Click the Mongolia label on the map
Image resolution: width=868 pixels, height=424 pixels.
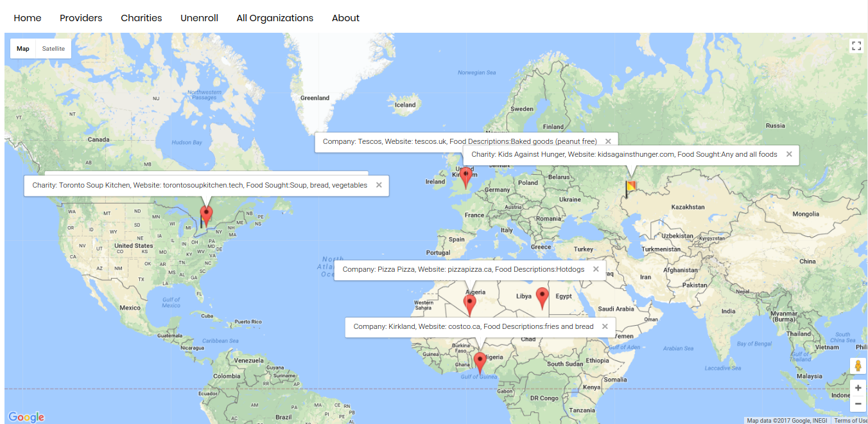(x=806, y=214)
